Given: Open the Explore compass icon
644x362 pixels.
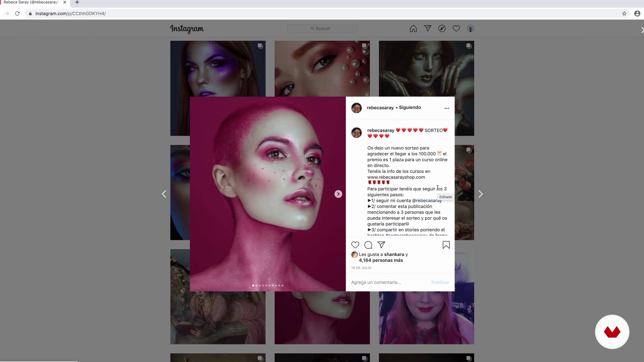Looking at the screenshot, I should (442, 28).
